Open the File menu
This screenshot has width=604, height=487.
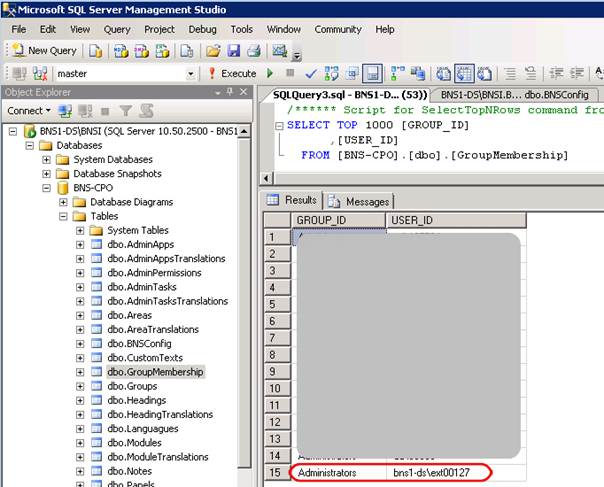point(18,29)
